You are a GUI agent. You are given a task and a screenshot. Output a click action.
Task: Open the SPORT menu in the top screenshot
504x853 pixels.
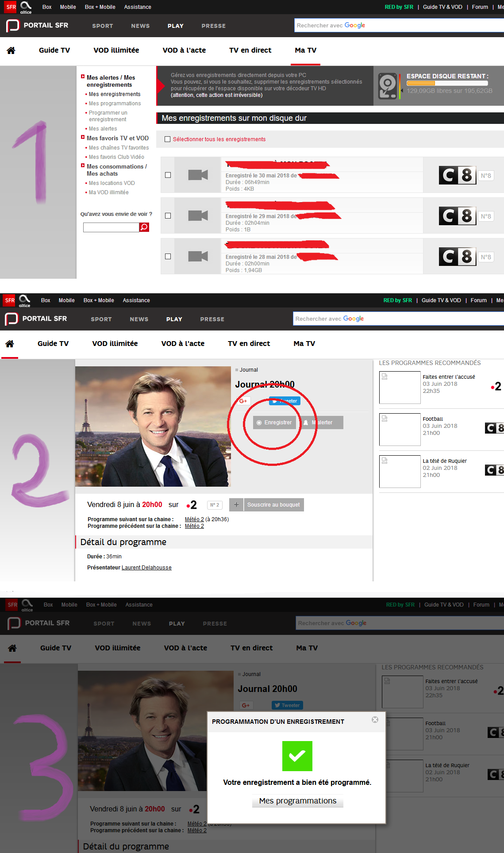(103, 26)
